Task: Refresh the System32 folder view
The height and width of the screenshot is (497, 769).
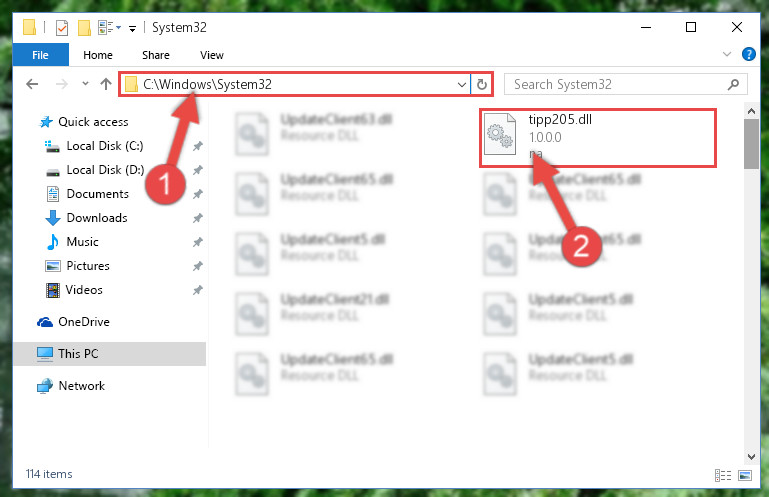Action: [482, 84]
